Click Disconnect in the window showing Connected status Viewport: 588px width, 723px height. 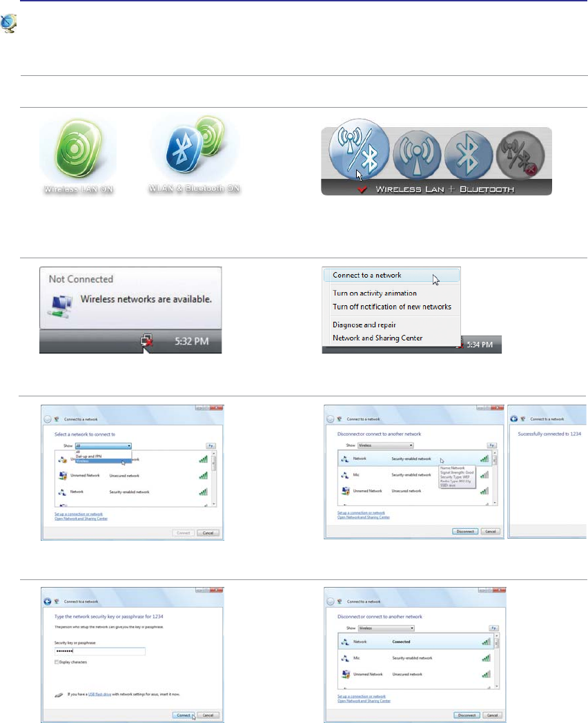pos(467,715)
